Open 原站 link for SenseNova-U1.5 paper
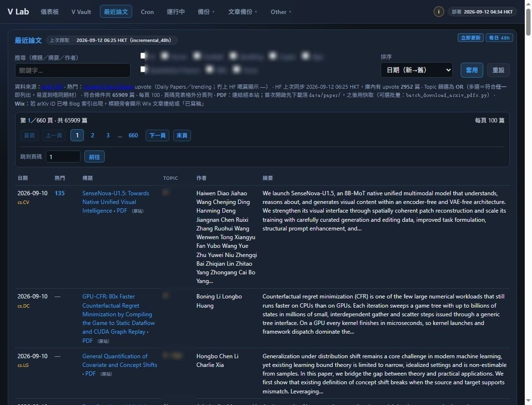Image resolution: width=532 pixels, height=405 pixels. point(137,211)
